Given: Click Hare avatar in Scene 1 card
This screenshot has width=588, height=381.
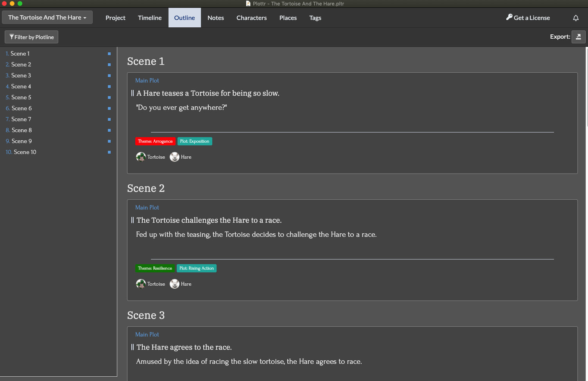Looking at the screenshot, I should coord(174,157).
